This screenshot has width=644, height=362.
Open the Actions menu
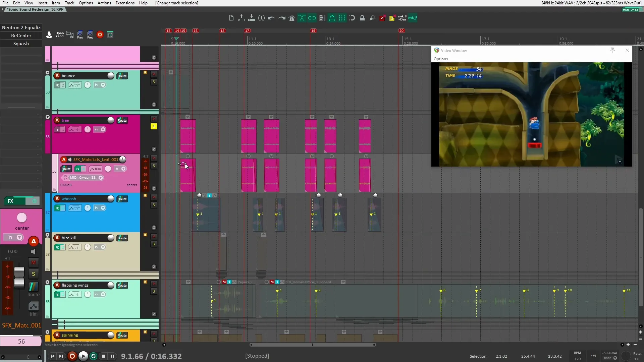104,3
